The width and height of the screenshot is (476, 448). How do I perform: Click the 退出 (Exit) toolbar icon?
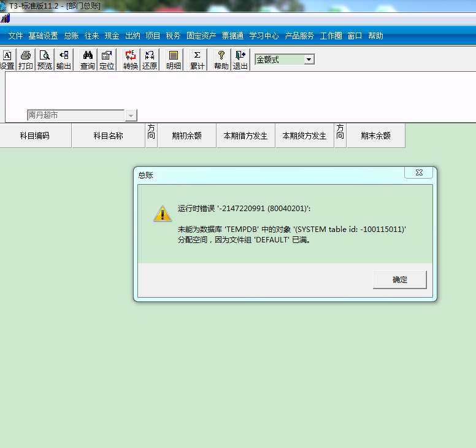point(240,60)
